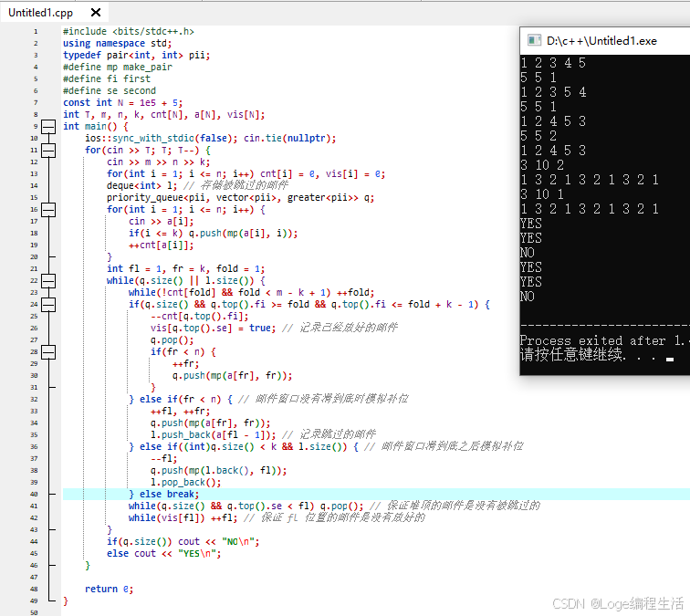This screenshot has height=616, width=690.
Task: Click console output '3 10 2'
Action: pyautogui.click(x=542, y=165)
